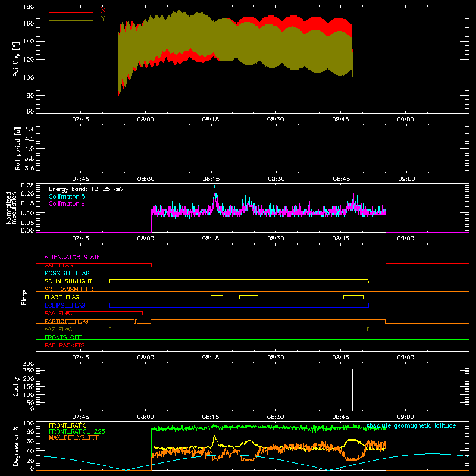Click the yellow FRONT_RATIO legend entry
Screen dimensions: 476x476
[68, 425]
